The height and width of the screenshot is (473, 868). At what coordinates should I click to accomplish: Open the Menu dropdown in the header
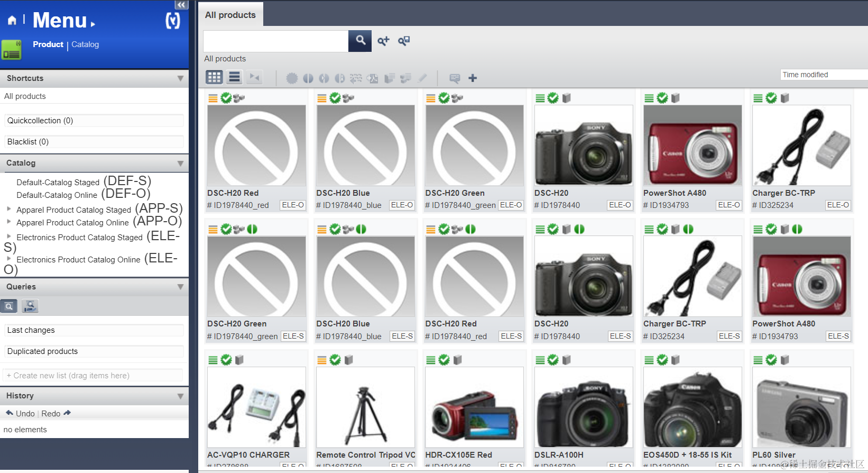point(64,21)
